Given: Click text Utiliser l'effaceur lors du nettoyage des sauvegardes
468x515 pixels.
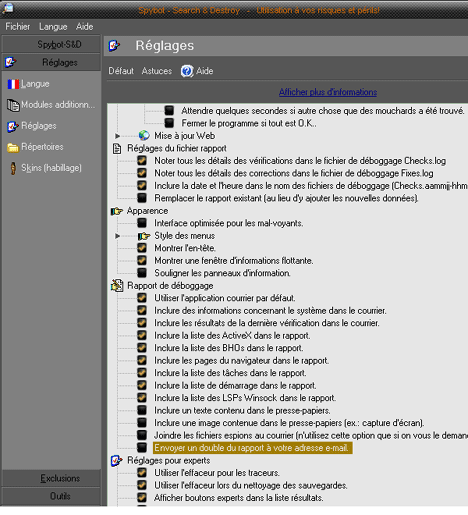Looking at the screenshot, I should click(251, 485).
